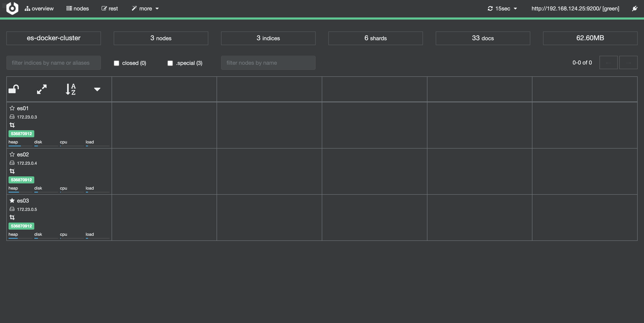The width and height of the screenshot is (644, 323).
Task: Click the 3 nodes summary box
Action: [x=161, y=38]
